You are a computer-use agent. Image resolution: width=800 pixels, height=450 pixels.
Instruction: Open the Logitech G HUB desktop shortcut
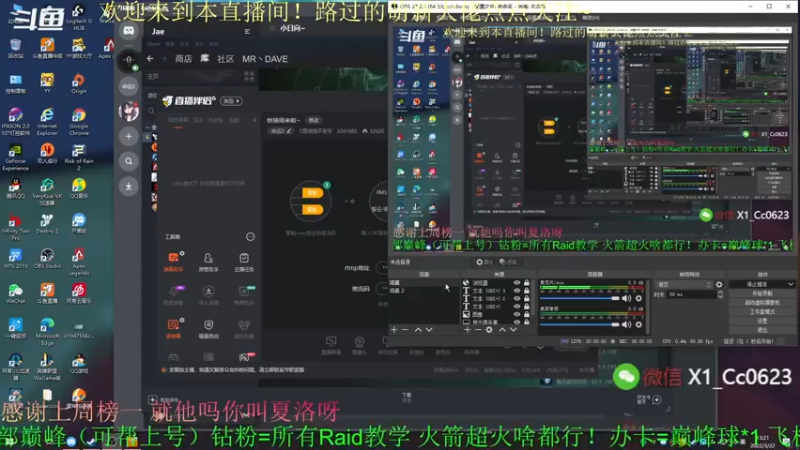click(79, 17)
